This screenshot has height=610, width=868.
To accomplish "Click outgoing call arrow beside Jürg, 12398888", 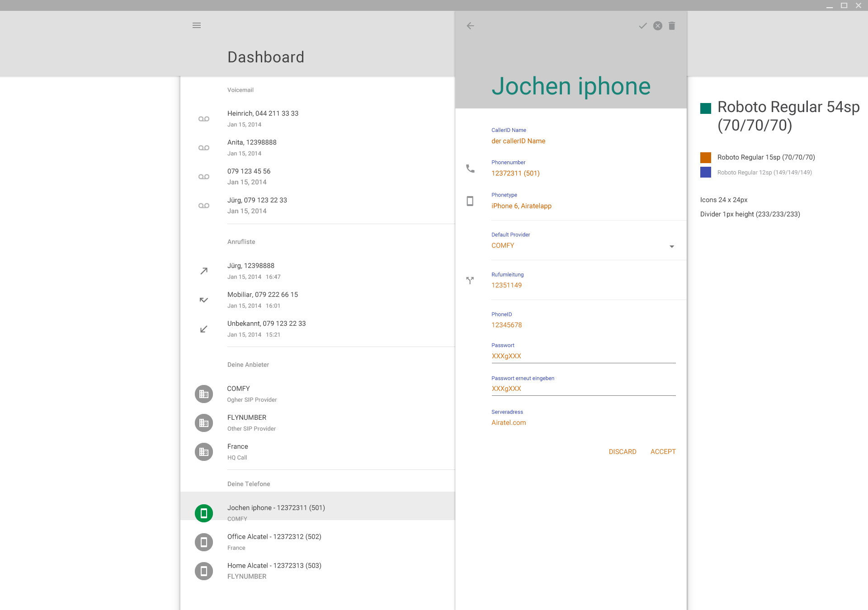I will [x=204, y=271].
